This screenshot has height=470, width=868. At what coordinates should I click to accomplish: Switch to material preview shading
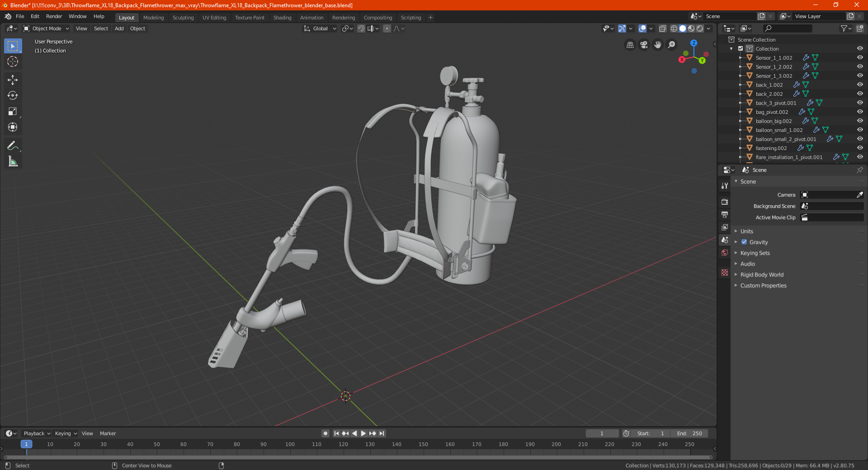691,28
